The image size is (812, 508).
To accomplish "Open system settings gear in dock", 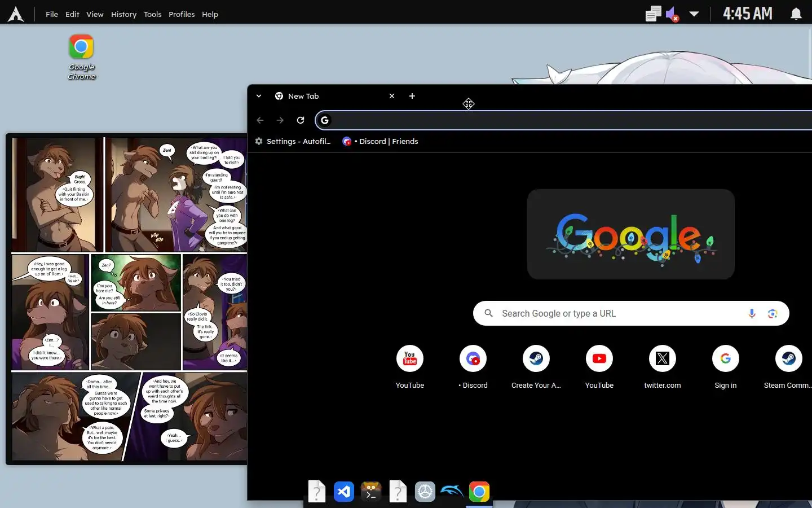I will pyautogui.click(x=425, y=492).
